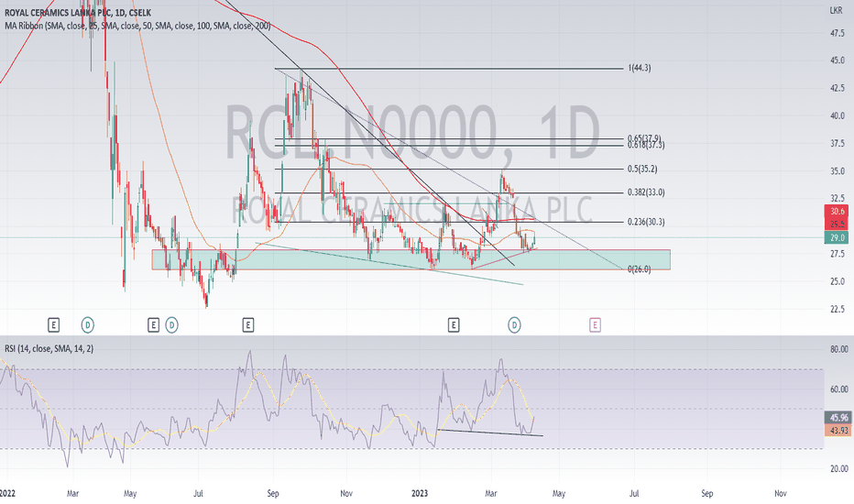Open the dividend D marker near March 2023
This screenshot has width=854, height=504.
[514, 325]
